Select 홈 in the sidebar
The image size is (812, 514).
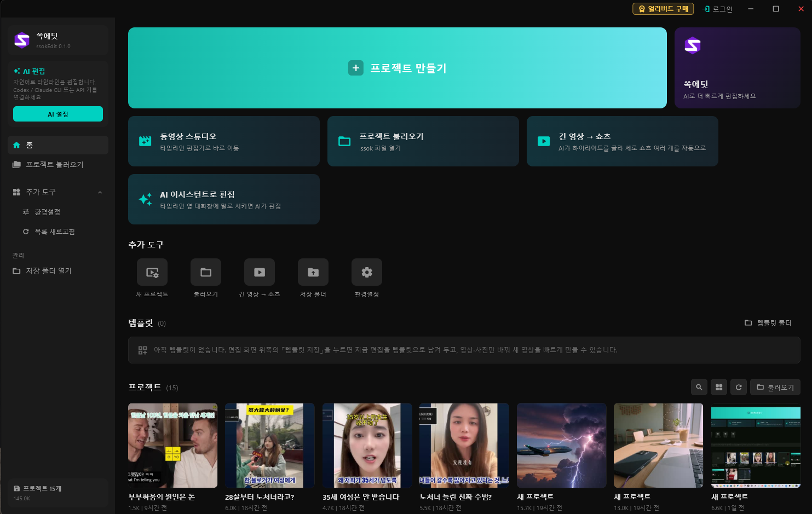tap(58, 145)
